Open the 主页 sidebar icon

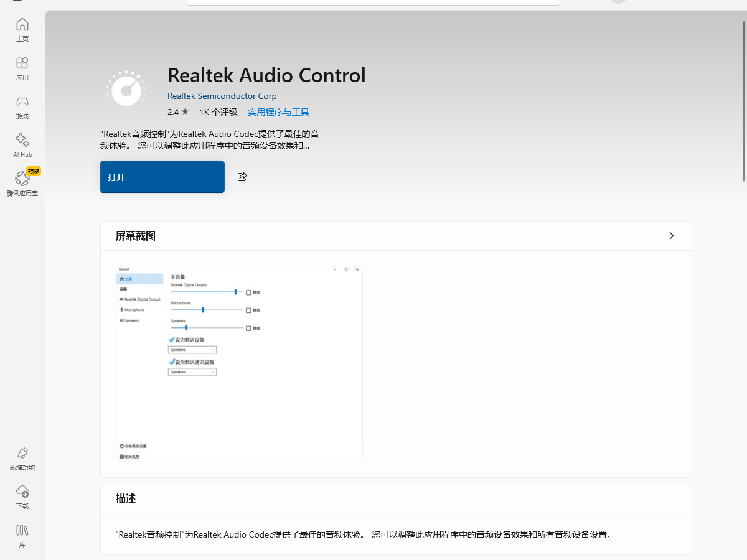click(x=22, y=29)
